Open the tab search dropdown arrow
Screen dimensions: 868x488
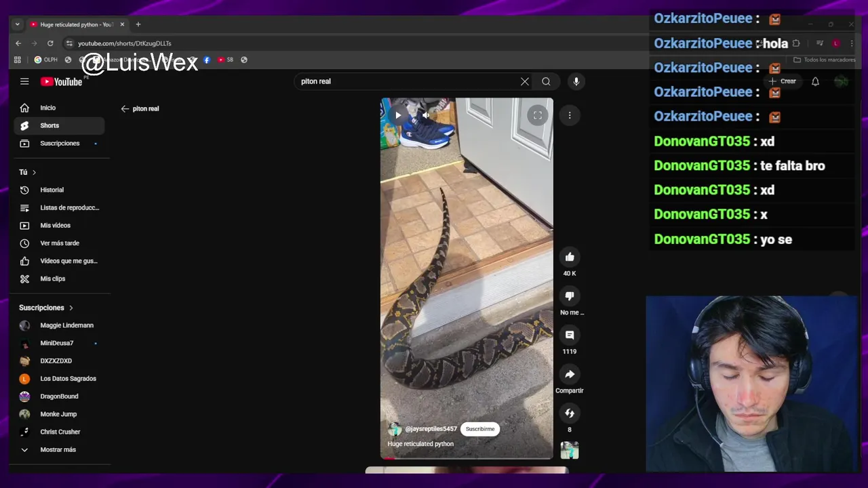[17, 24]
